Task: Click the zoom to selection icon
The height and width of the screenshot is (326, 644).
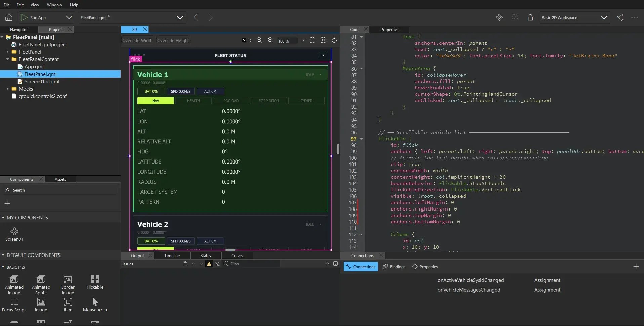Action: click(x=323, y=40)
